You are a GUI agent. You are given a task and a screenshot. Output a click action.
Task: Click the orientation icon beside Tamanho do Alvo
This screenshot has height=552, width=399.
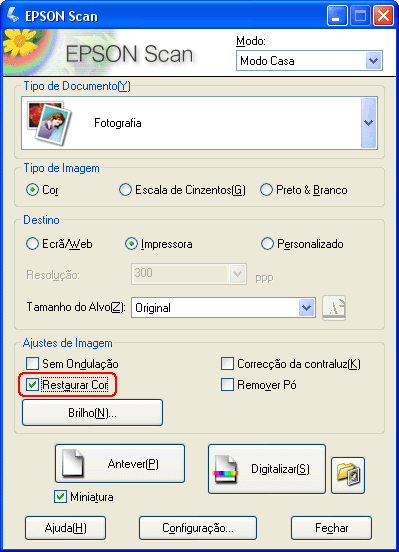[x=334, y=308]
